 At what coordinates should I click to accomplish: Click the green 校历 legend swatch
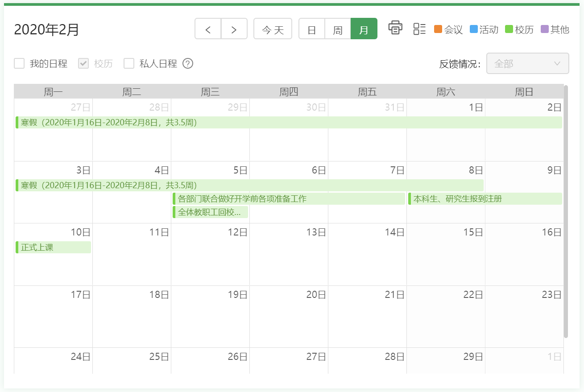click(509, 29)
